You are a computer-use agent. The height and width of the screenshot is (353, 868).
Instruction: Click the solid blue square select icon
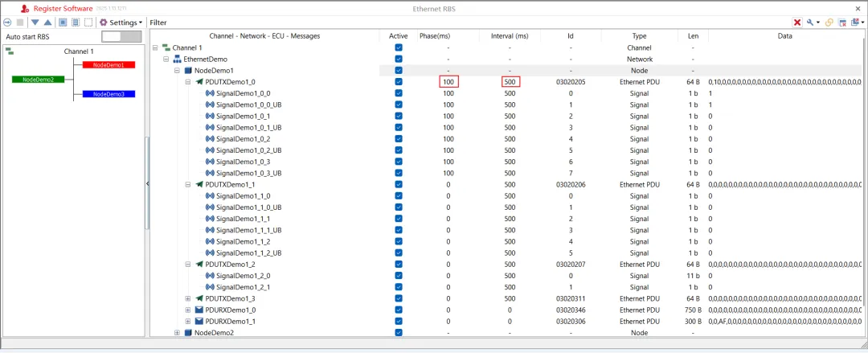(63, 23)
